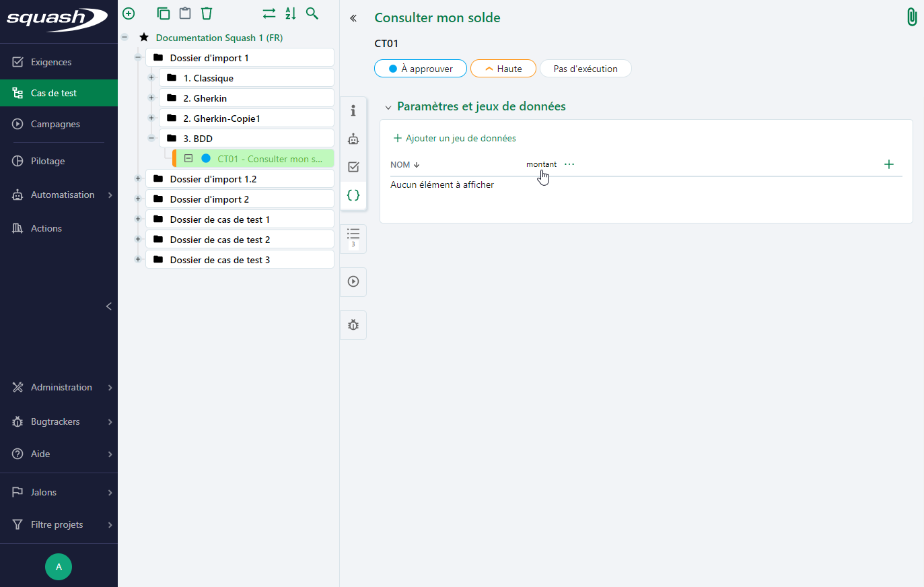Select Dossier de cas de test 2

point(220,240)
